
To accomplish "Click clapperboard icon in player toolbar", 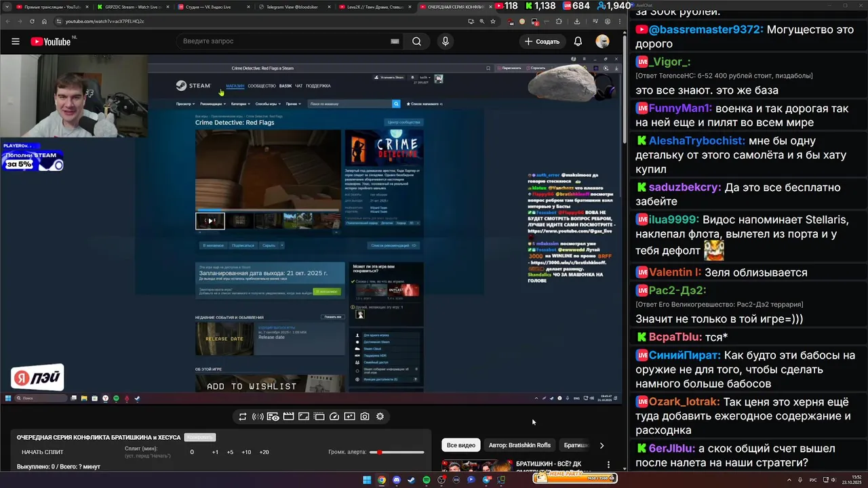I will coord(288,416).
